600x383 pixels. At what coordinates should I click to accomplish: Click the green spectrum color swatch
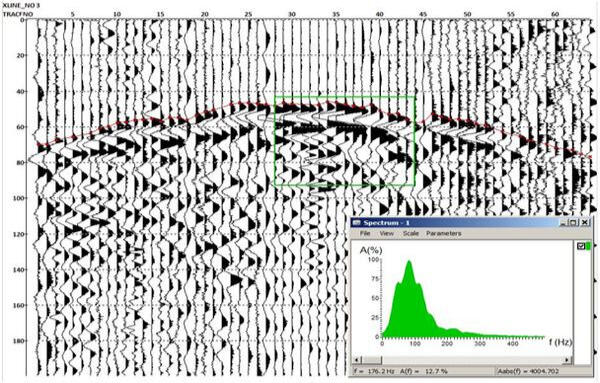pos(588,246)
